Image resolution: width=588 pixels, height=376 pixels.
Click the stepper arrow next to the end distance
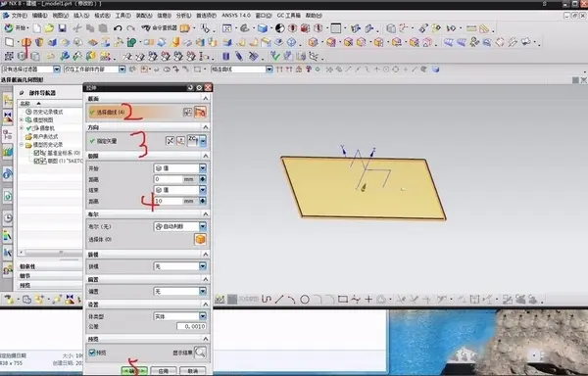tap(203, 201)
